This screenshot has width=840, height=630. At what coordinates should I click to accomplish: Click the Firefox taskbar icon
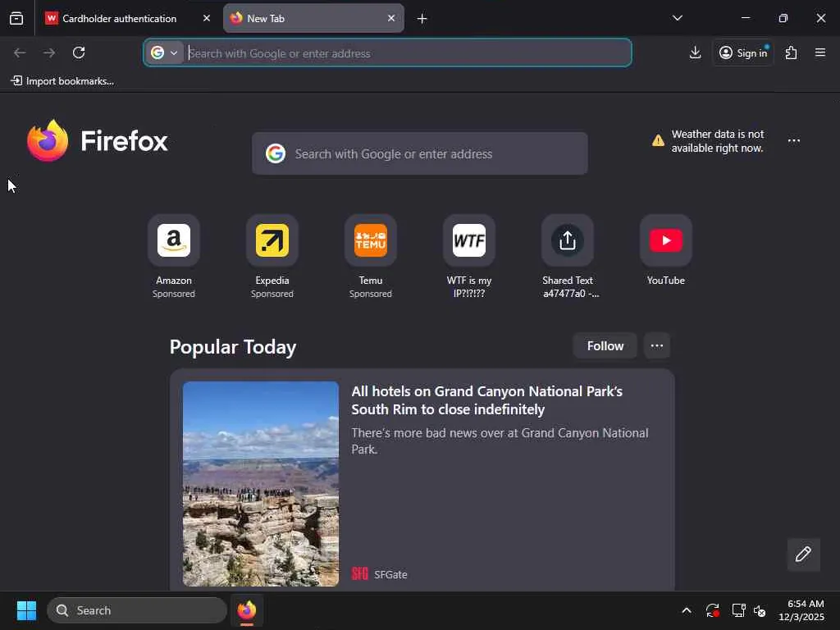tap(247, 610)
